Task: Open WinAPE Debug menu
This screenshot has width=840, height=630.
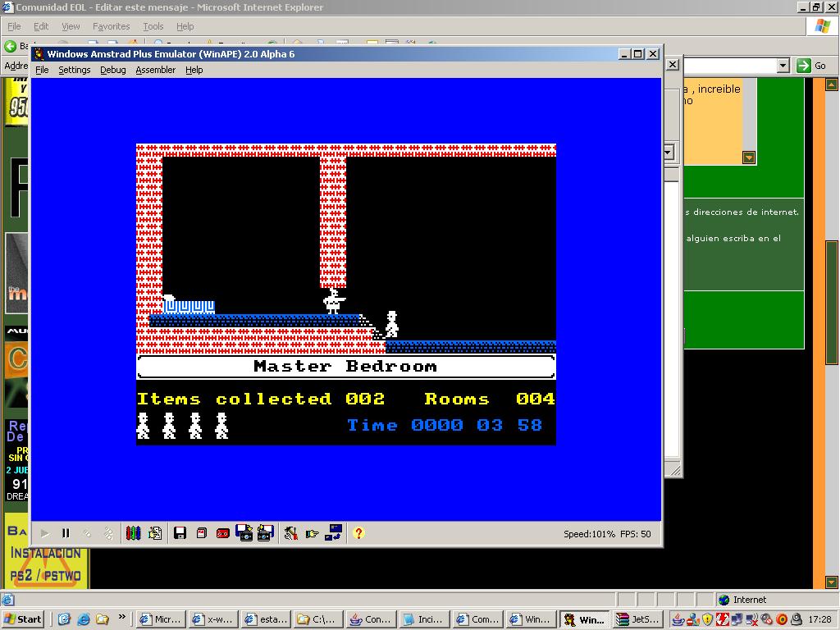Action: click(113, 70)
